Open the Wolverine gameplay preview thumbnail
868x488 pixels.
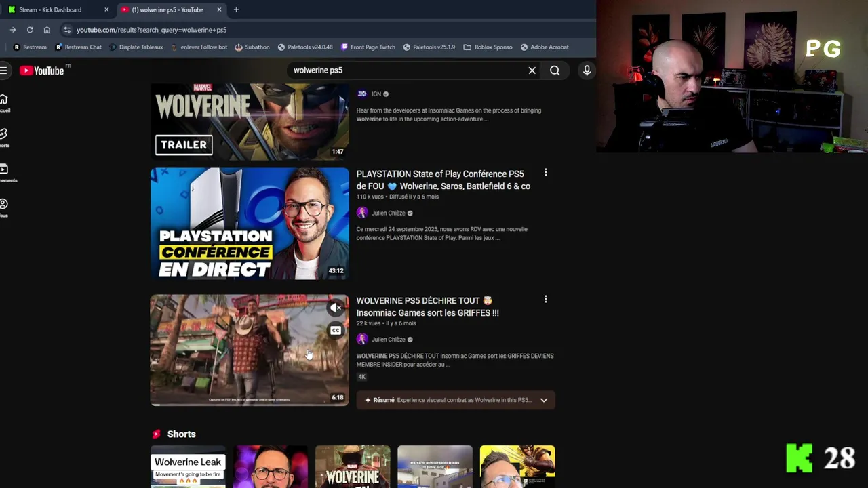pyautogui.click(x=250, y=350)
